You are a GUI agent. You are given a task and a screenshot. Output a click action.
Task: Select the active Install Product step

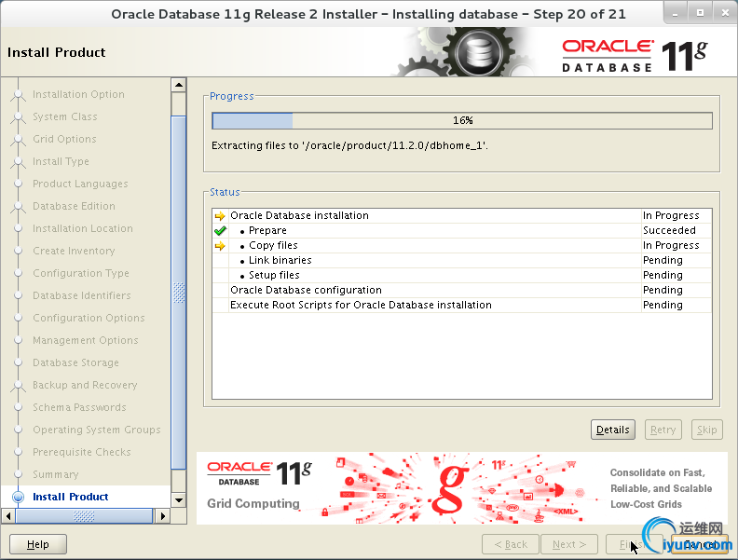(71, 497)
